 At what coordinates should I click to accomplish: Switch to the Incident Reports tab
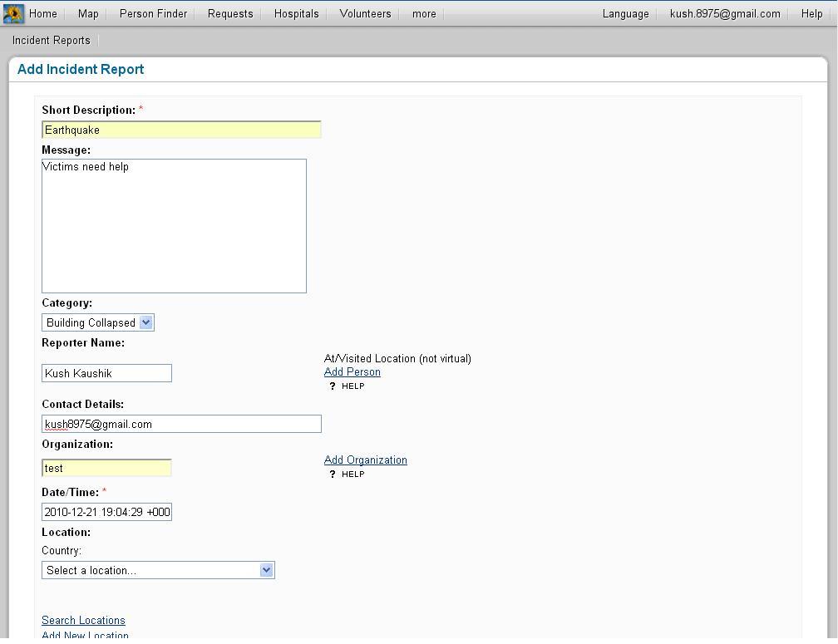[52, 40]
